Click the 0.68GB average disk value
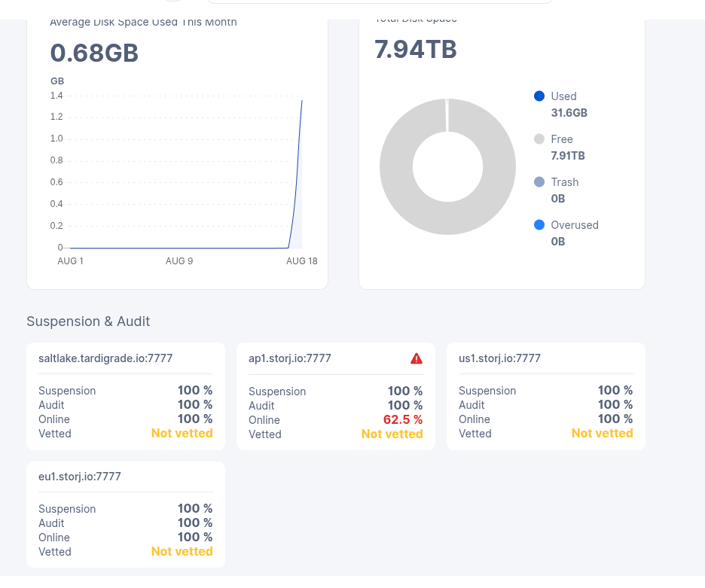Viewport: 705px width, 588px height. [94, 53]
